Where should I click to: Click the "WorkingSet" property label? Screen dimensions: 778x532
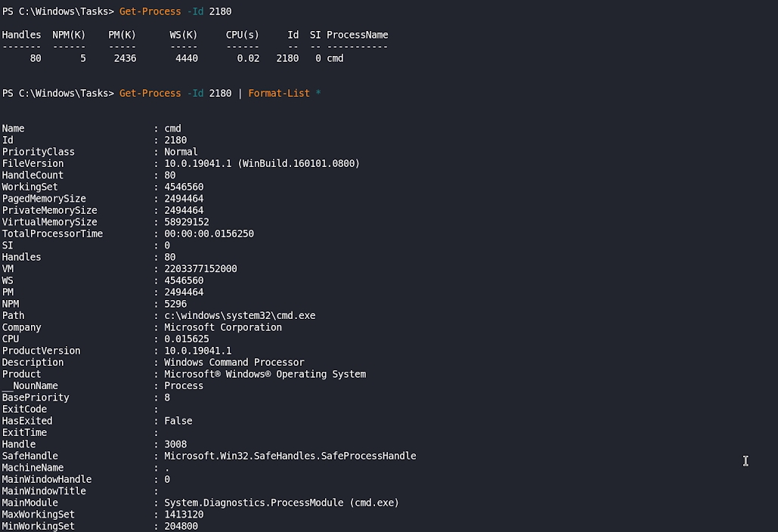click(x=29, y=187)
